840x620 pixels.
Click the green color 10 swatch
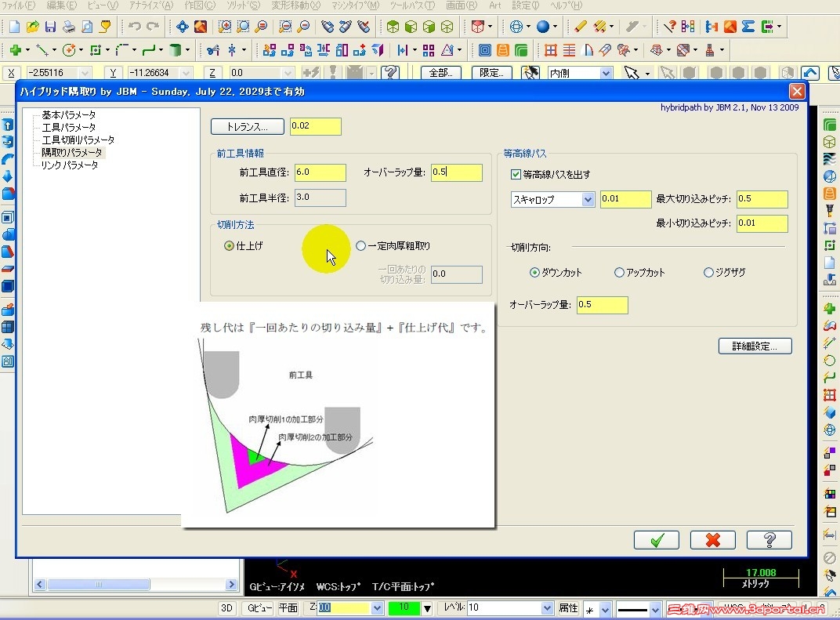[404, 607]
